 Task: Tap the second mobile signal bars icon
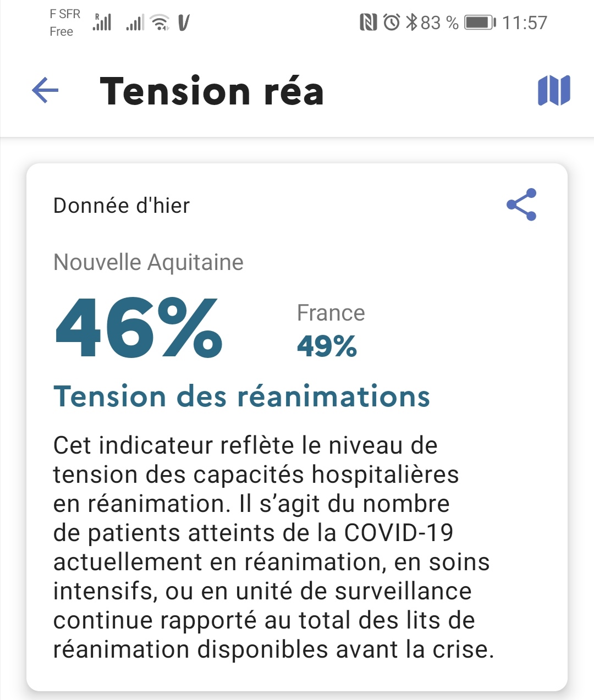(135, 24)
